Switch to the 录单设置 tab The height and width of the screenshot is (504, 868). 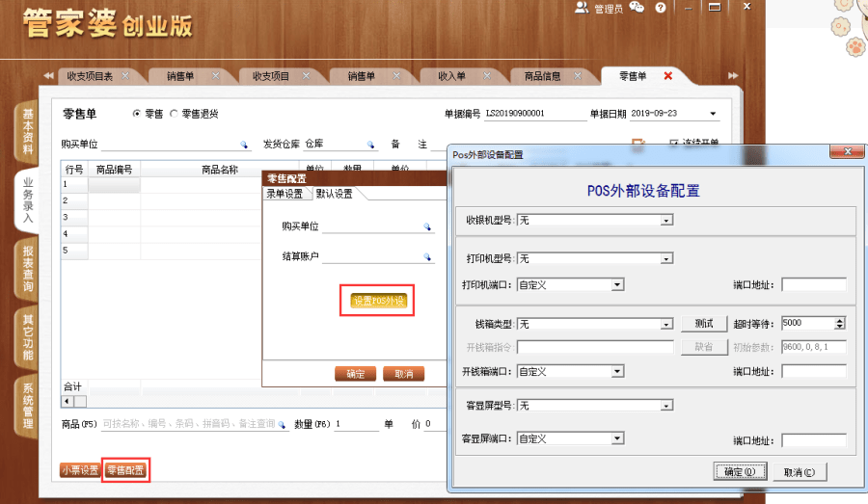coord(285,194)
